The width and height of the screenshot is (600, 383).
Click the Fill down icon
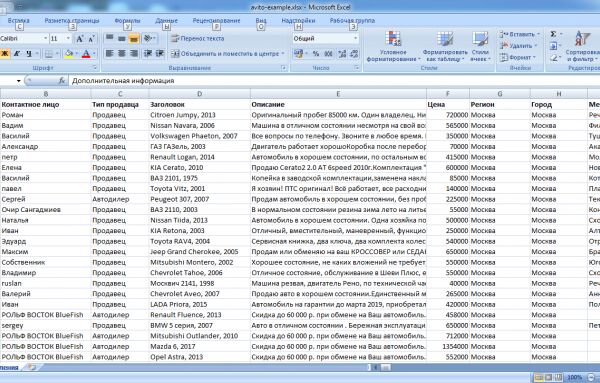point(553,46)
